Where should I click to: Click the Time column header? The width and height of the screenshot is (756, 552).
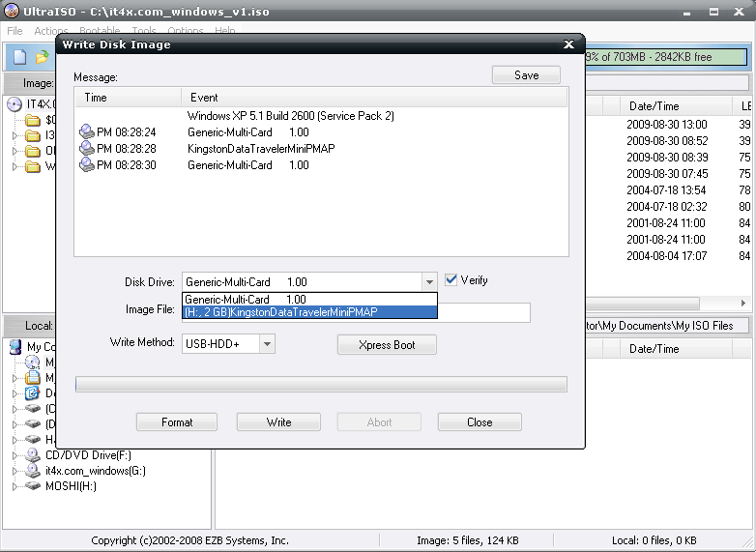point(129,98)
